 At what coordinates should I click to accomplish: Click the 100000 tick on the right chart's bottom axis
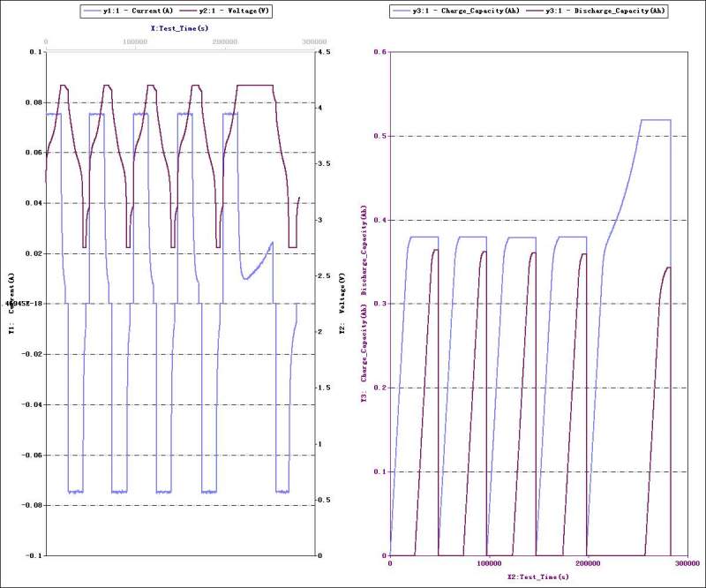[x=489, y=564]
